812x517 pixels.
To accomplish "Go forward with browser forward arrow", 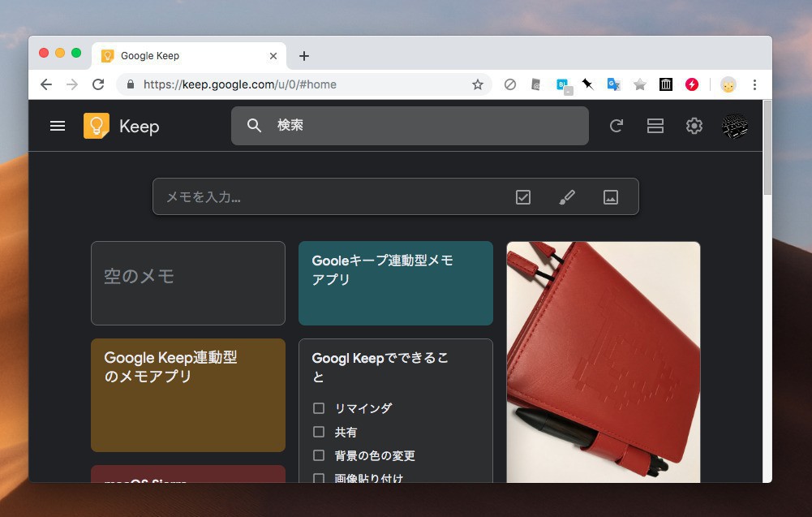I will tap(72, 84).
